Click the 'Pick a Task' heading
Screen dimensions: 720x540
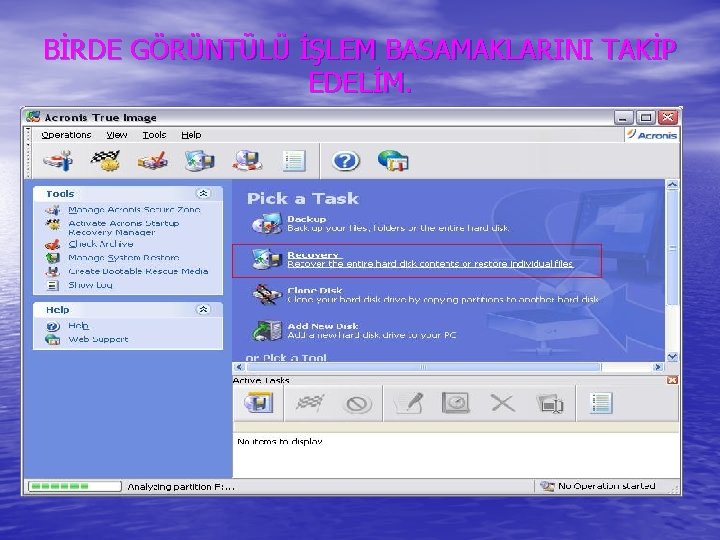[x=303, y=198]
